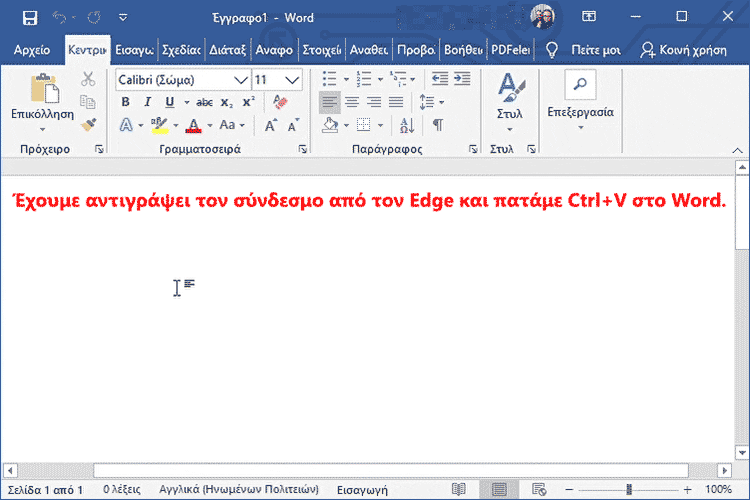Screen dimensions: 750x500
Task: Apply numbered list
Action: coord(364,79)
